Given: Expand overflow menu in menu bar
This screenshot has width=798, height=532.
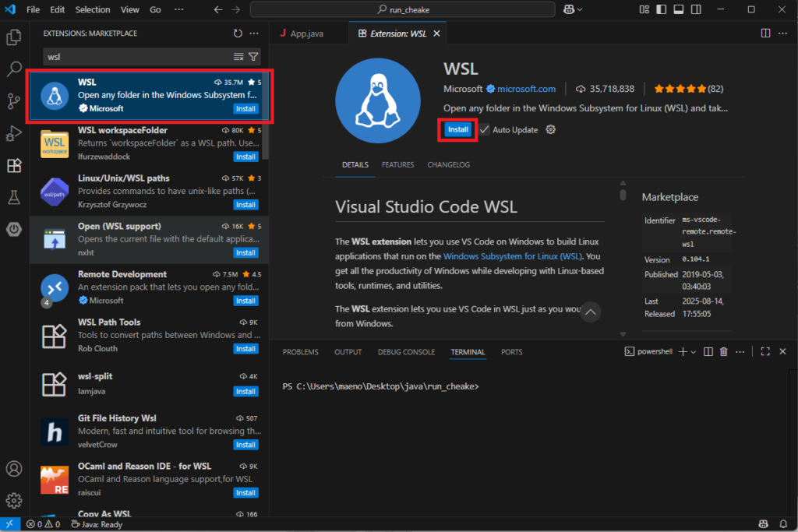Looking at the screenshot, I should (178, 9).
